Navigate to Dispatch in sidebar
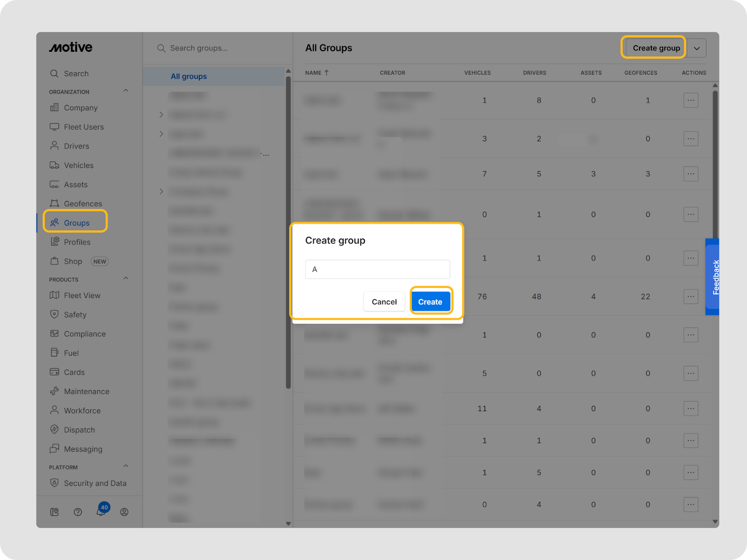This screenshot has width=747, height=560. click(x=79, y=430)
